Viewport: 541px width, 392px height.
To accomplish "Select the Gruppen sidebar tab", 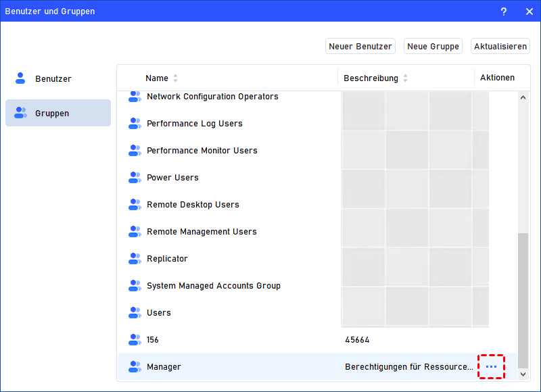I will pyautogui.click(x=57, y=113).
